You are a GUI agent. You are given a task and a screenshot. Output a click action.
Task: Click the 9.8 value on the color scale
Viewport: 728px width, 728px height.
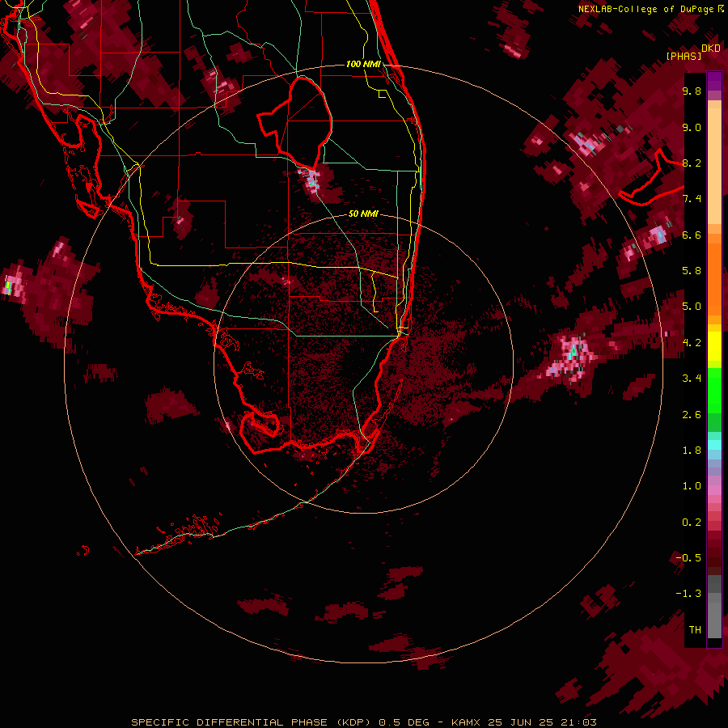(692, 91)
